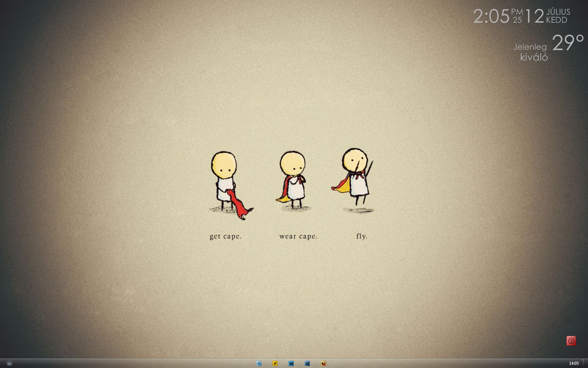The image size is (588, 368).
Task: Open the home start button on the taskbar
Action: tap(9, 363)
